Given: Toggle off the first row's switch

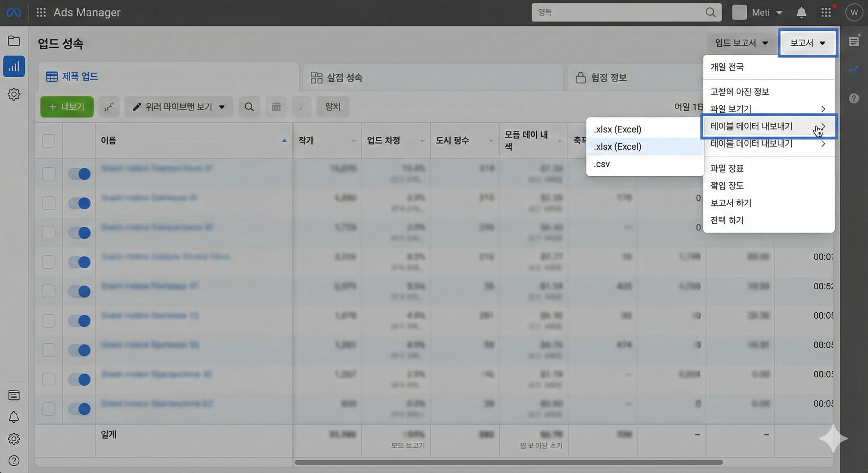Looking at the screenshot, I should [x=79, y=174].
